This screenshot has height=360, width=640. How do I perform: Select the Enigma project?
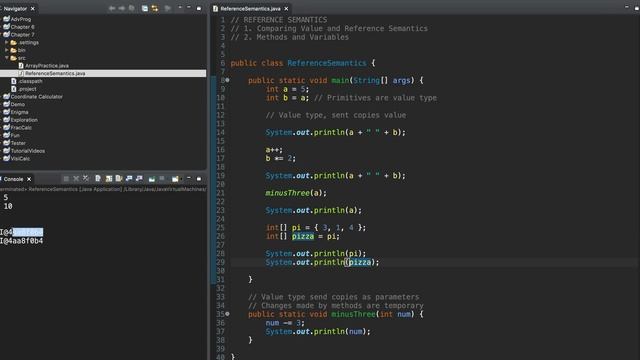(19, 112)
